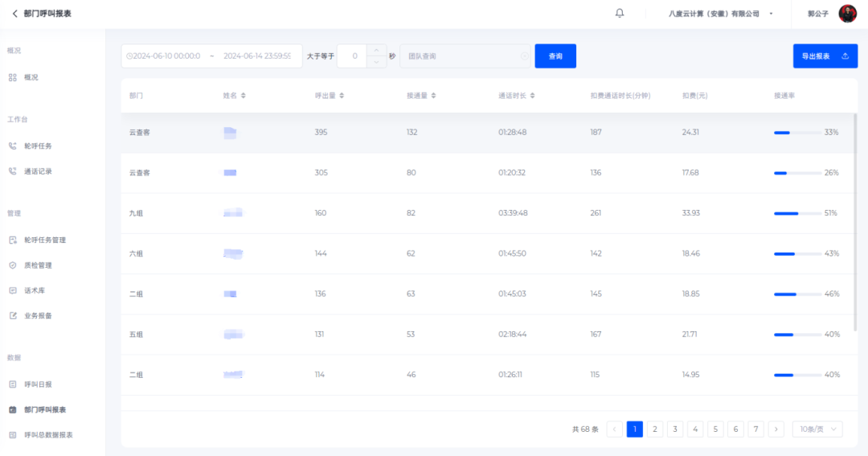This screenshot has height=456, width=868.
Task: Click the 24.31 fee cell
Action: [x=690, y=133]
